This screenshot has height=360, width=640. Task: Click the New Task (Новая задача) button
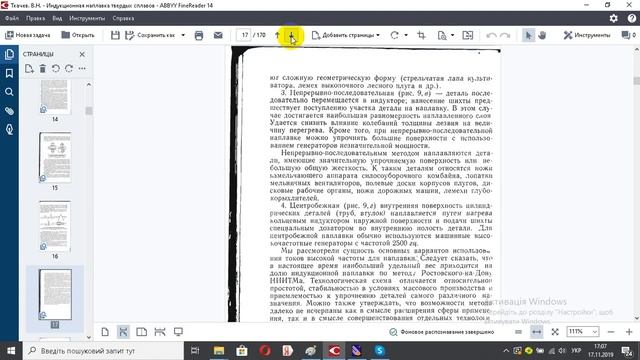27,36
